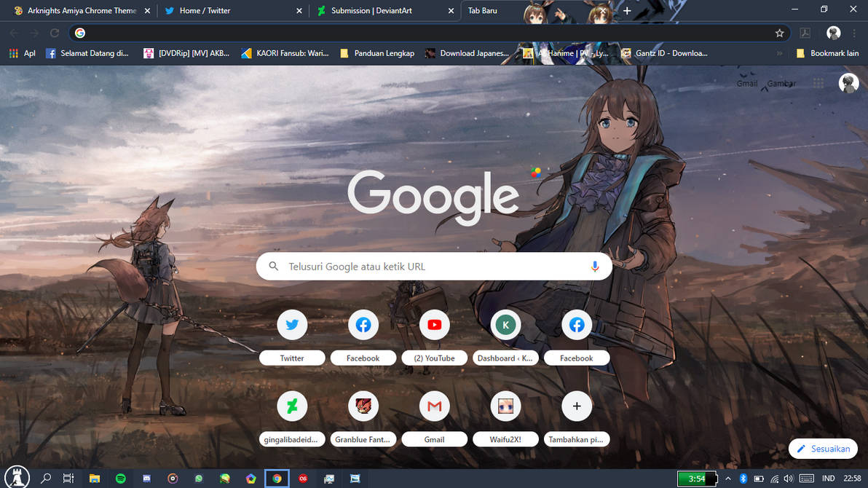Open Discord from the taskbar

coord(146,479)
